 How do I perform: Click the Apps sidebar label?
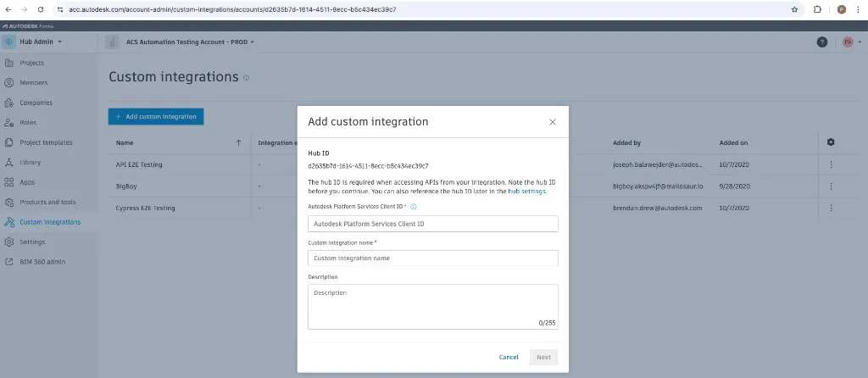click(27, 182)
